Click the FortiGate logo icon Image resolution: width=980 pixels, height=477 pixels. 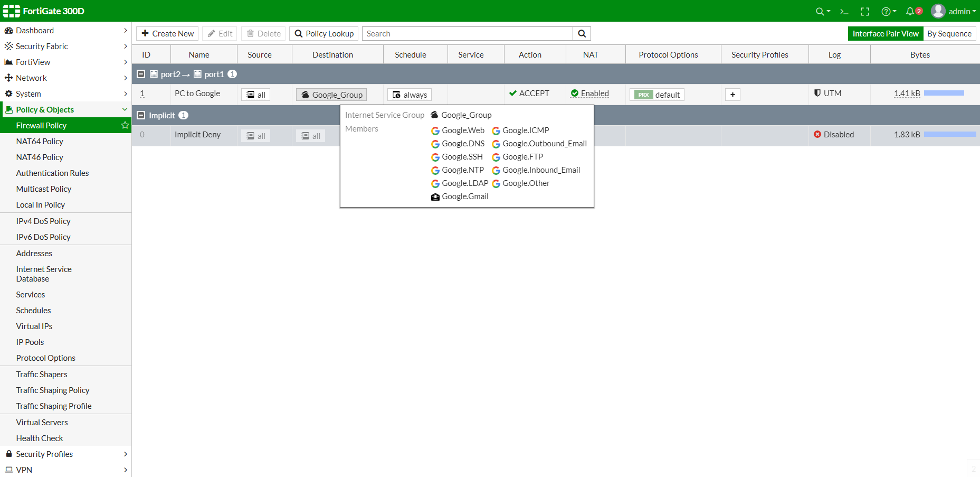click(x=12, y=11)
